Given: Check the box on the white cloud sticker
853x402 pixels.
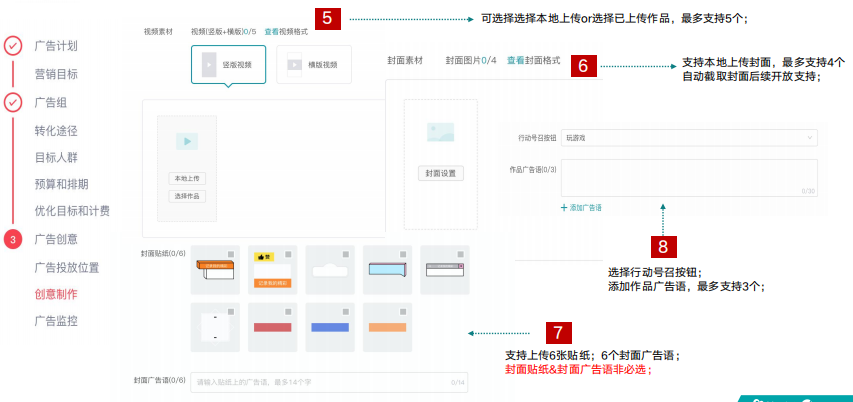Looking at the screenshot, I should [345, 253].
